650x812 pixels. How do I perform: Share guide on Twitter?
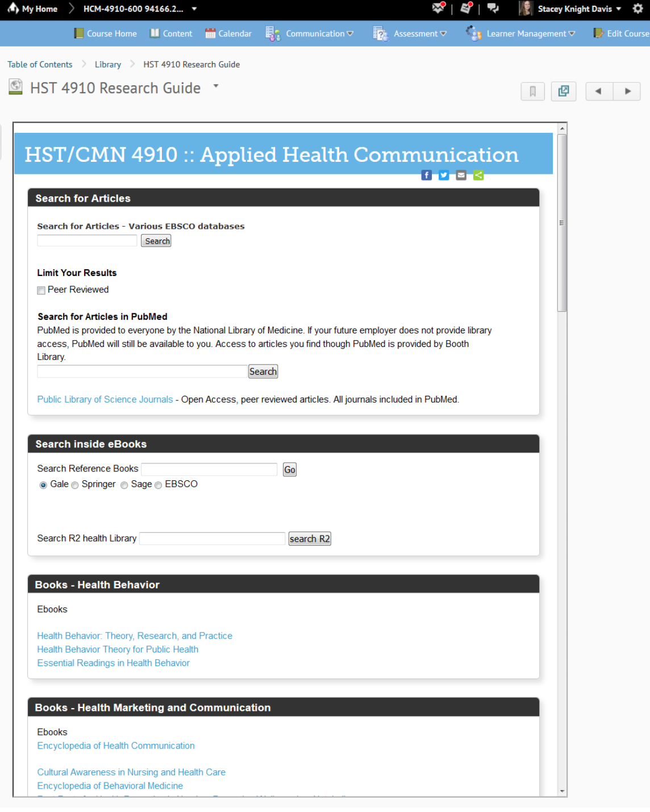444,175
